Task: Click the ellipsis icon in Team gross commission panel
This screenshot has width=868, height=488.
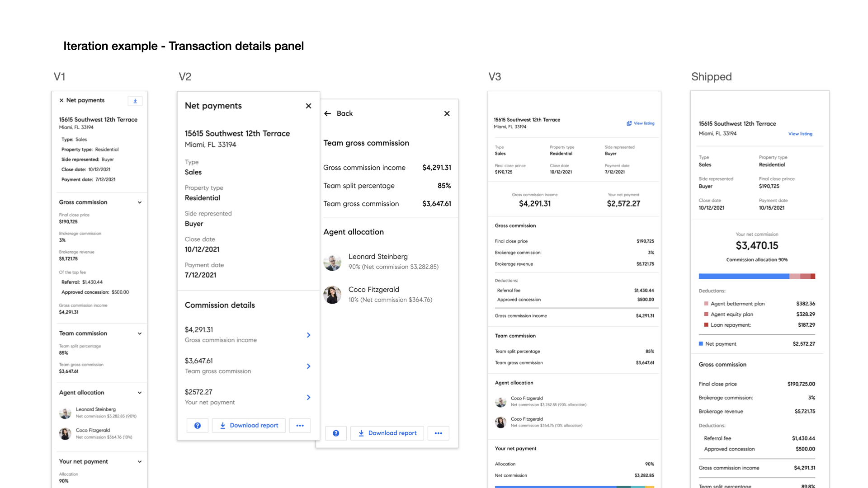Action: tap(438, 433)
